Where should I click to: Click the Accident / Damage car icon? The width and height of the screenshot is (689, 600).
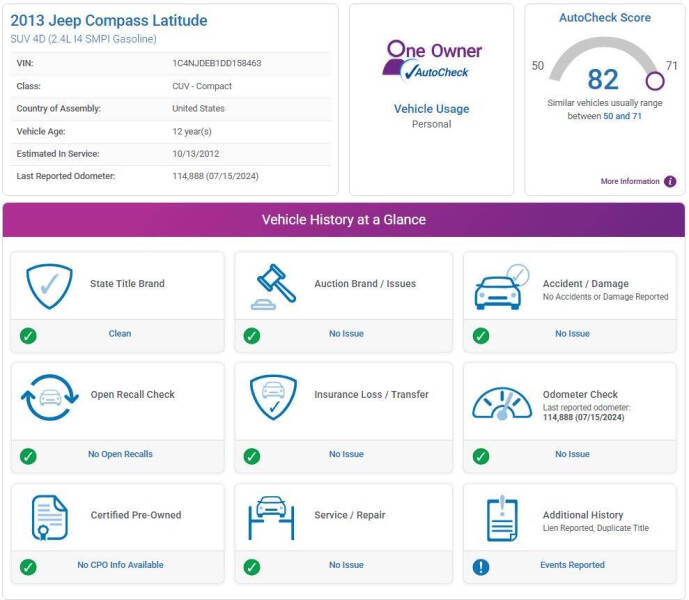tap(501, 287)
